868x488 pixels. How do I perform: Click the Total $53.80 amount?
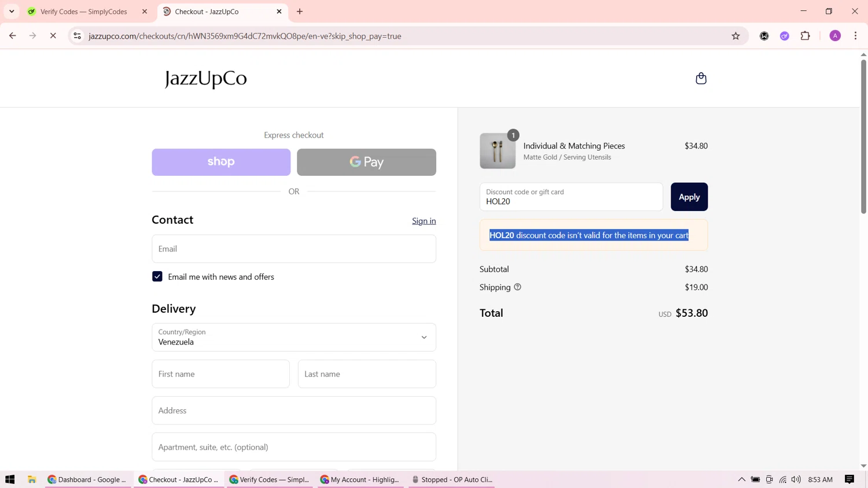coord(692,313)
